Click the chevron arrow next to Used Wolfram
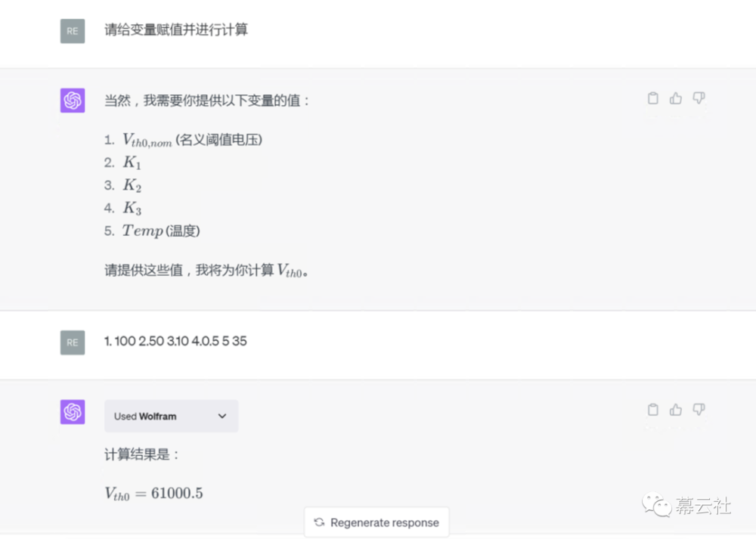 pos(222,416)
